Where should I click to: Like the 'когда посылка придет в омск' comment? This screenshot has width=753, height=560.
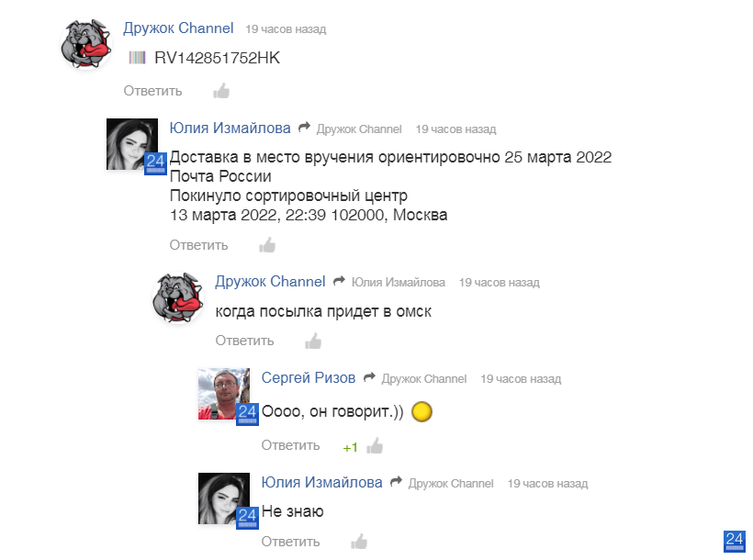(x=313, y=341)
